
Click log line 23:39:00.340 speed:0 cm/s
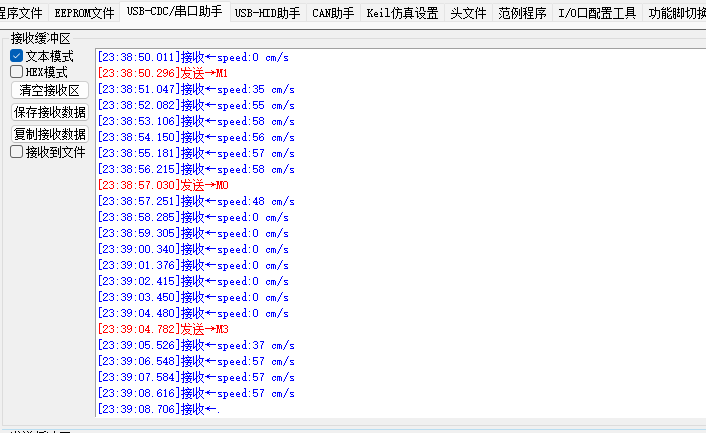(193, 249)
